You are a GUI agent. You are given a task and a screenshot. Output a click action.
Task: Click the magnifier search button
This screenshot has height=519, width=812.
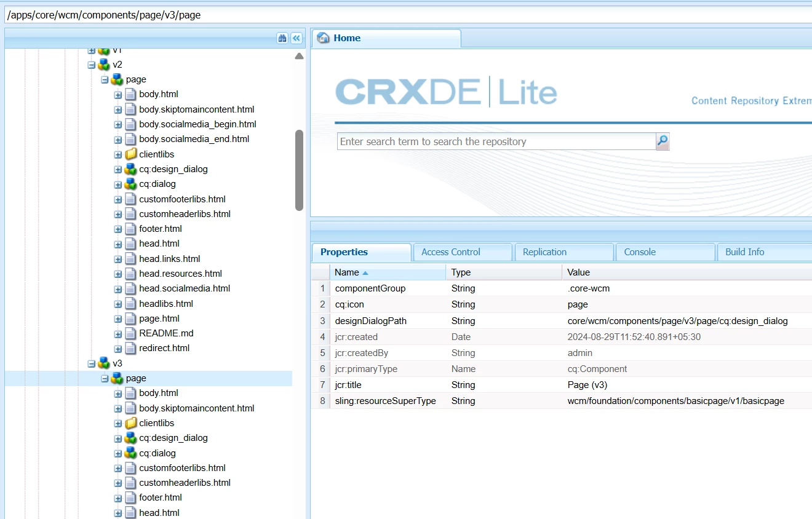(x=663, y=141)
